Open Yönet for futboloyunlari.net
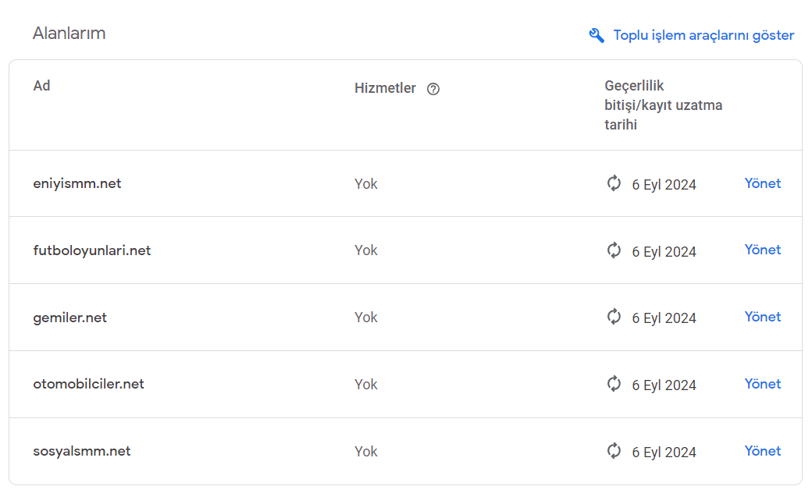The height and width of the screenshot is (504, 812). click(762, 250)
